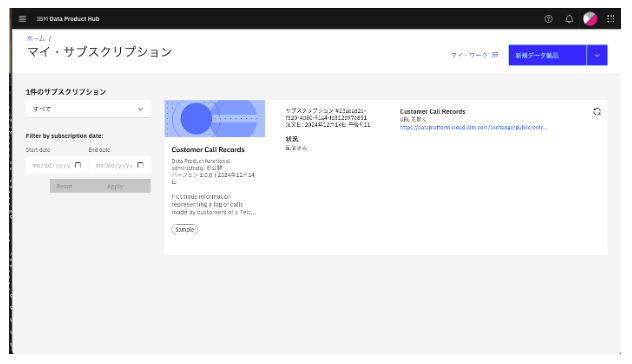This screenshot has height=364, width=632.
Task: Select the IBM Data Product Hub title
Action: click(68, 19)
